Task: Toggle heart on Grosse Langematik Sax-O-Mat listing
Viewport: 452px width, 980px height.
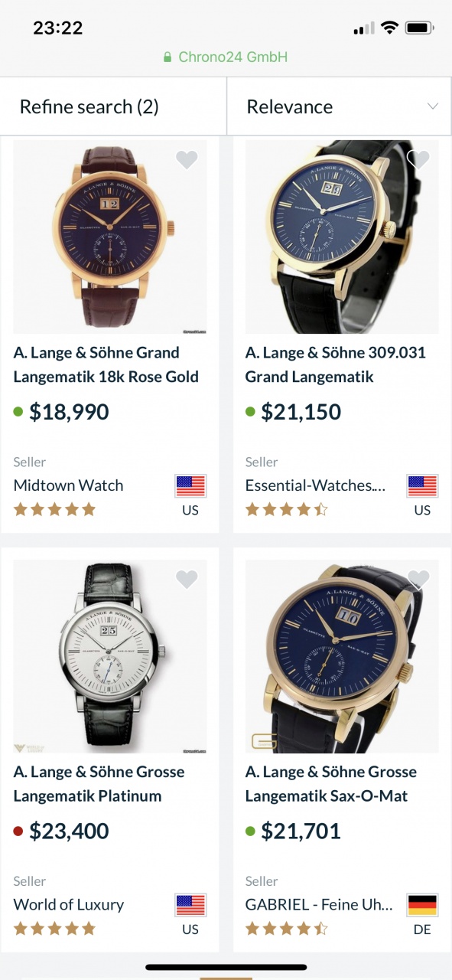Action: (418, 580)
